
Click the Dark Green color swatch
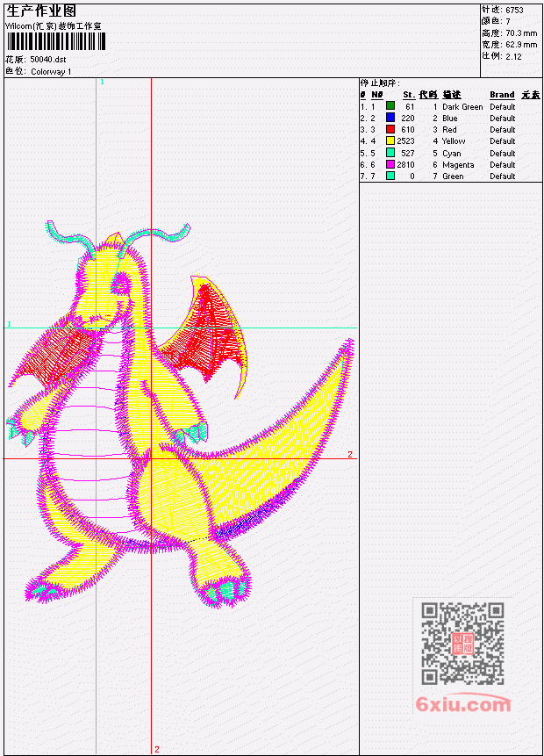coord(390,105)
